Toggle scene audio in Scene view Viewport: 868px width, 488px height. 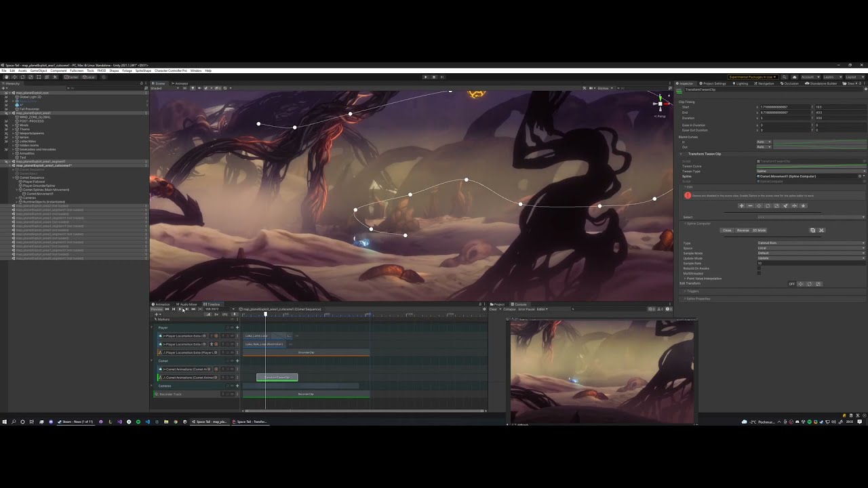pos(199,88)
